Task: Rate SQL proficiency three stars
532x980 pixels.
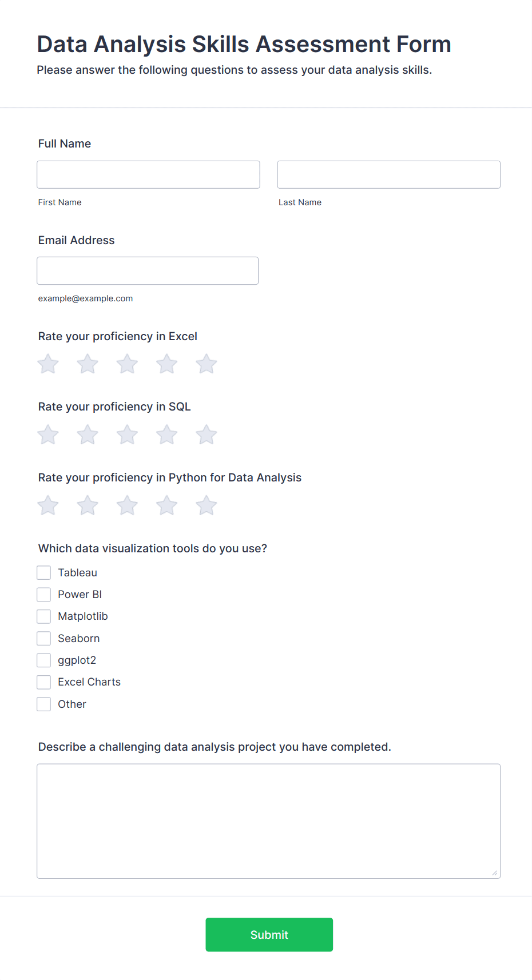Action: tap(127, 435)
